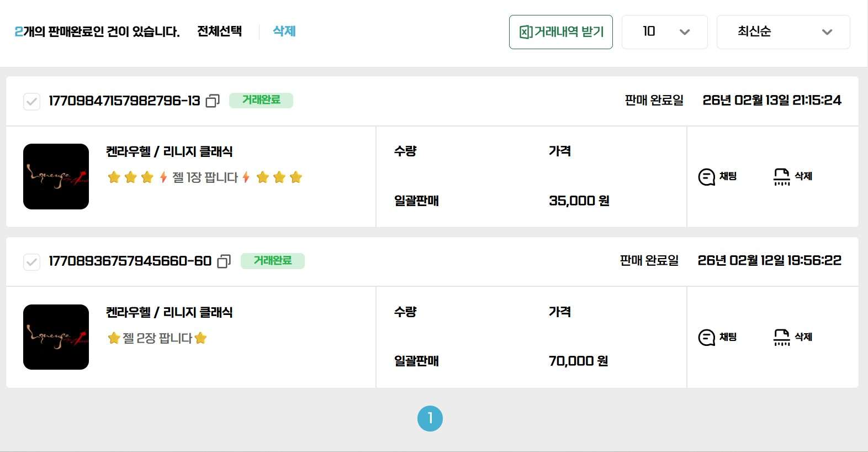
Task: Open the 10 items-per-page dropdown
Action: coord(664,32)
